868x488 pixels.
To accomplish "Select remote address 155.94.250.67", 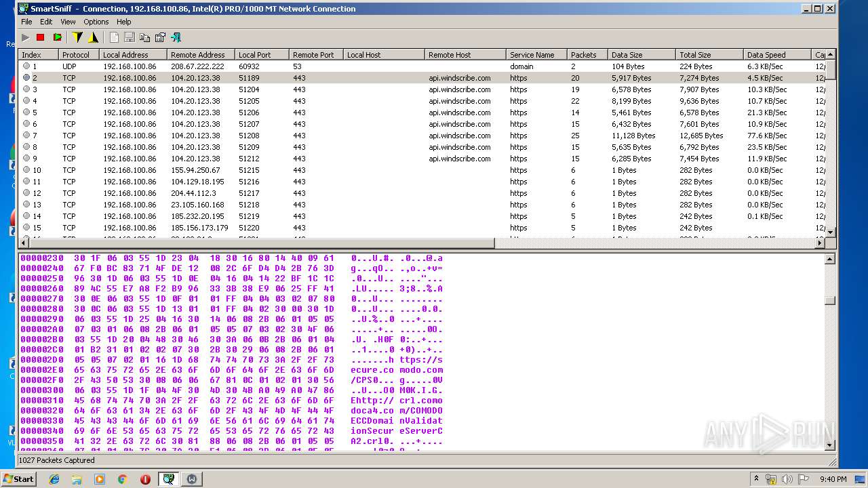I will pos(195,170).
